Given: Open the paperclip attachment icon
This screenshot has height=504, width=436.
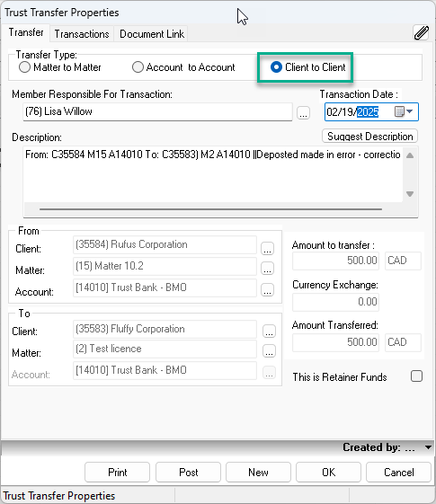Looking at the screenshot, I should (421, 32).
